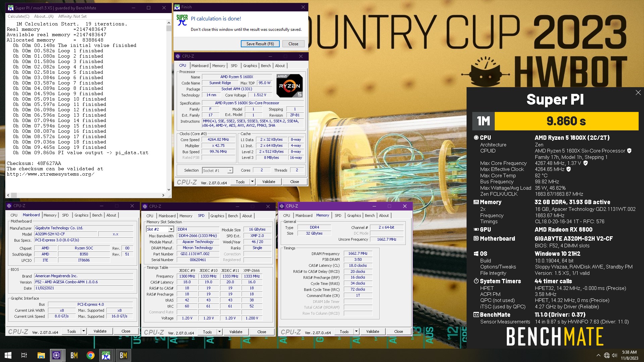Switch to Mainboard tab in top CPU-Z window
The width and height of the screenshot is (644, 362).
pyautogui.click(x=200, y=66)
